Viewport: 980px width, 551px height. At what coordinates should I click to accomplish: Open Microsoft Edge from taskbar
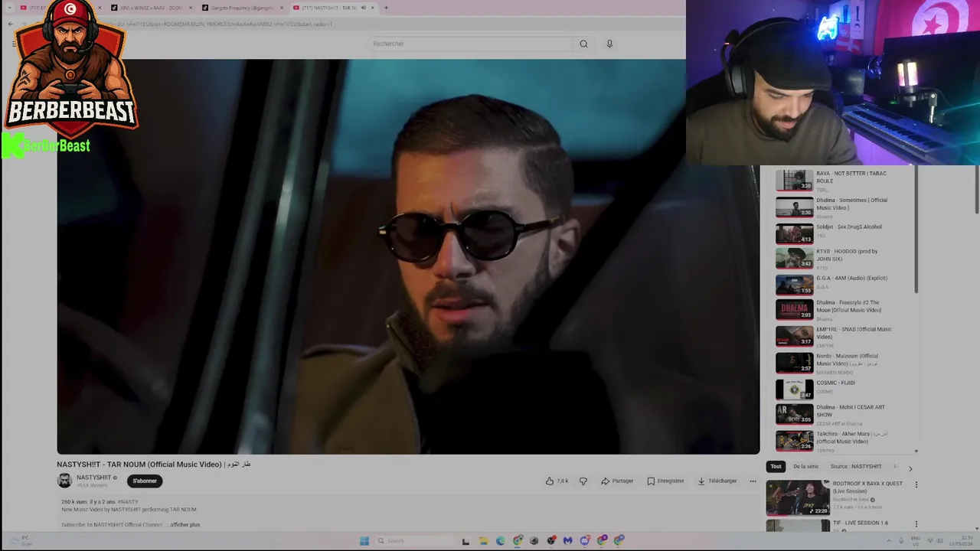tap(501, 541)
